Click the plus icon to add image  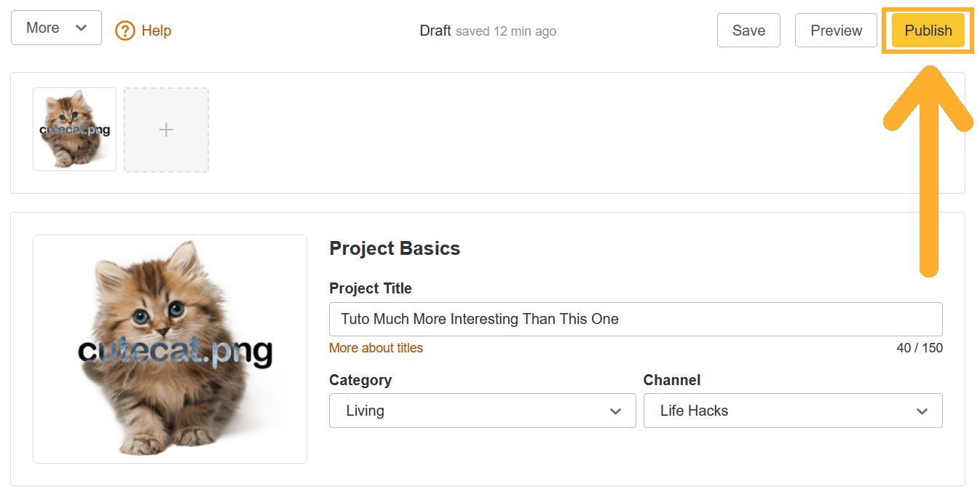[166, 130]
